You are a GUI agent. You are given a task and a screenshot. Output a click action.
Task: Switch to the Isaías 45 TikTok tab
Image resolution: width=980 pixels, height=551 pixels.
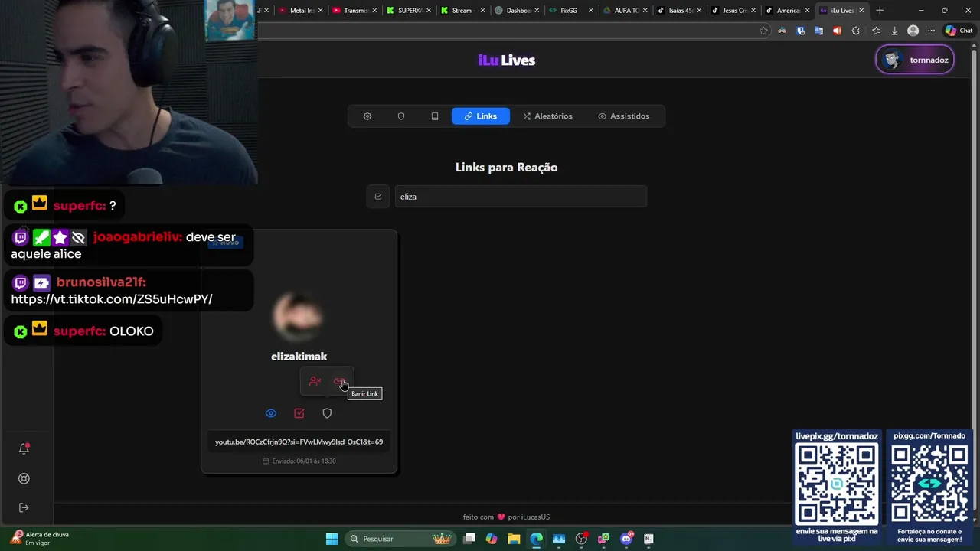(x=681, y=11)
